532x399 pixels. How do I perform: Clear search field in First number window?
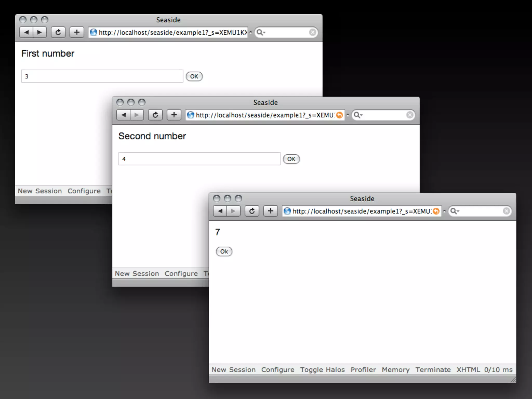pos(312,32)
